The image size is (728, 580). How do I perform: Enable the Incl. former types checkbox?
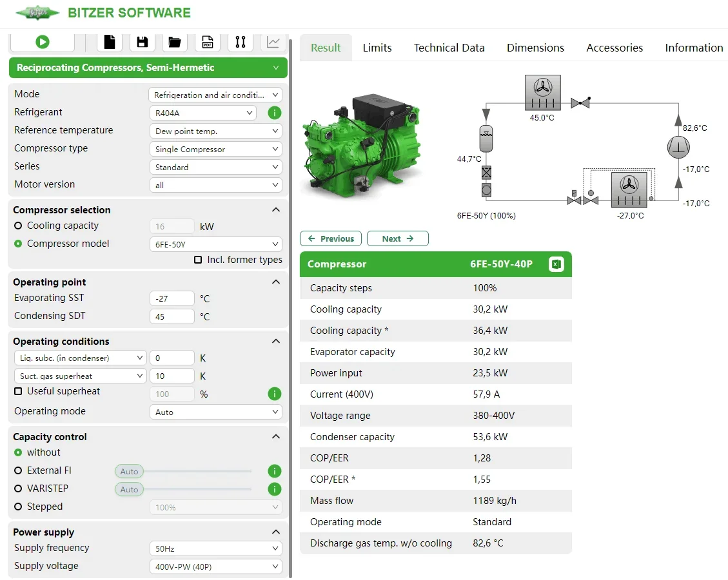pos(198,260)
